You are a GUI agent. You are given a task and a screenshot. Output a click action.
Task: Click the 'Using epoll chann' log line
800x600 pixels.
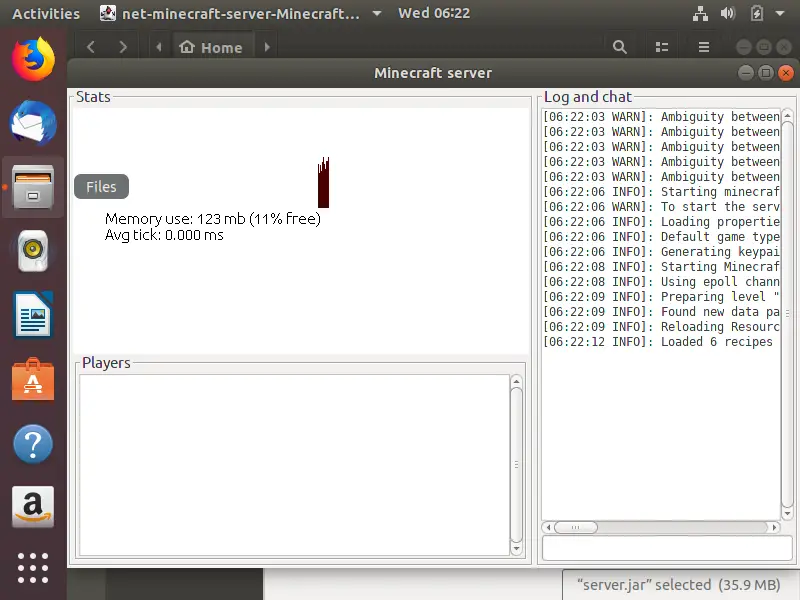pos(661,282)
